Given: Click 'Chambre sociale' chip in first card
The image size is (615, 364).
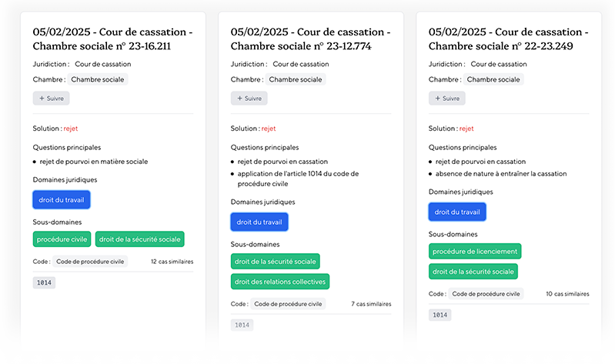Looking at the screenshot, I should click(x=97, y=79).
